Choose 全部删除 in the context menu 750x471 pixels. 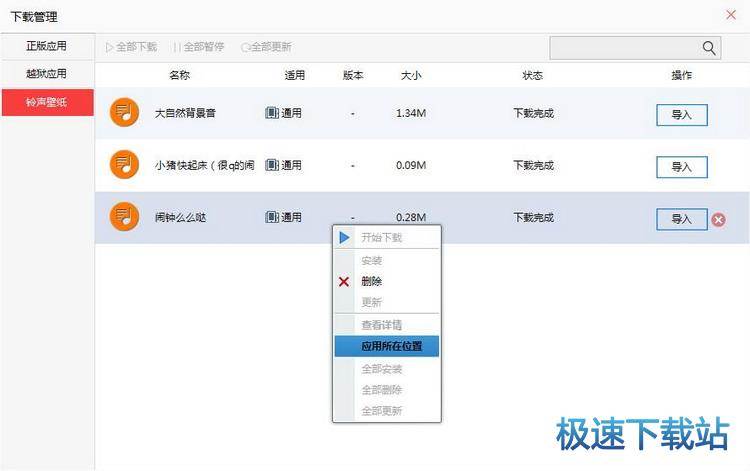click(x=386, y=390)
